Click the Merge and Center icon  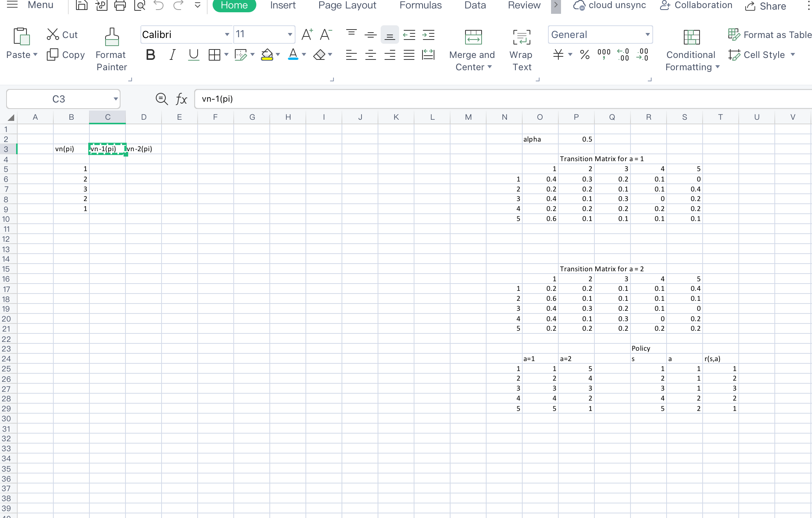point(473,37)
